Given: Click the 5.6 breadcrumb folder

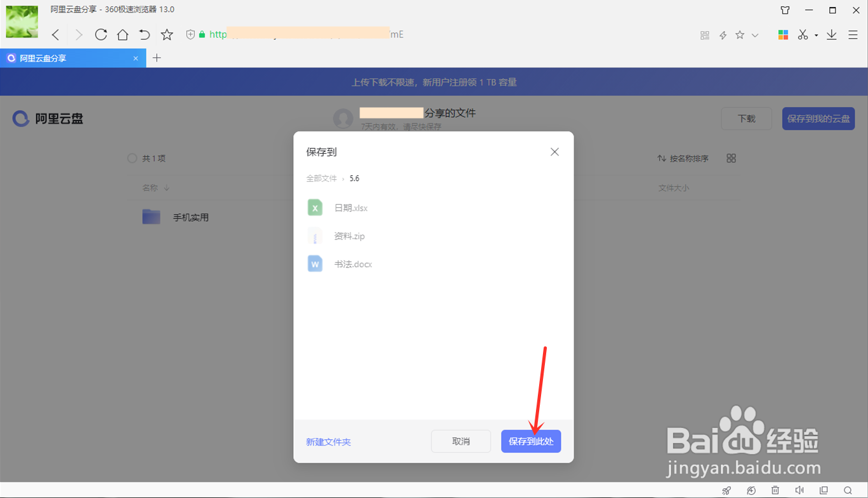Looking at the screenshot, I should tap(354, 179).
